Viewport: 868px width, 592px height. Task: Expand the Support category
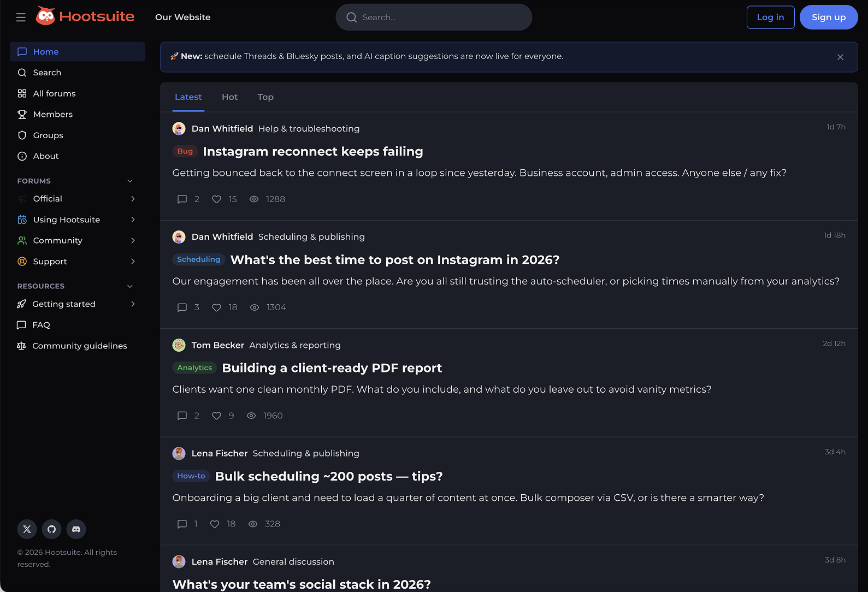coord(133,262)
